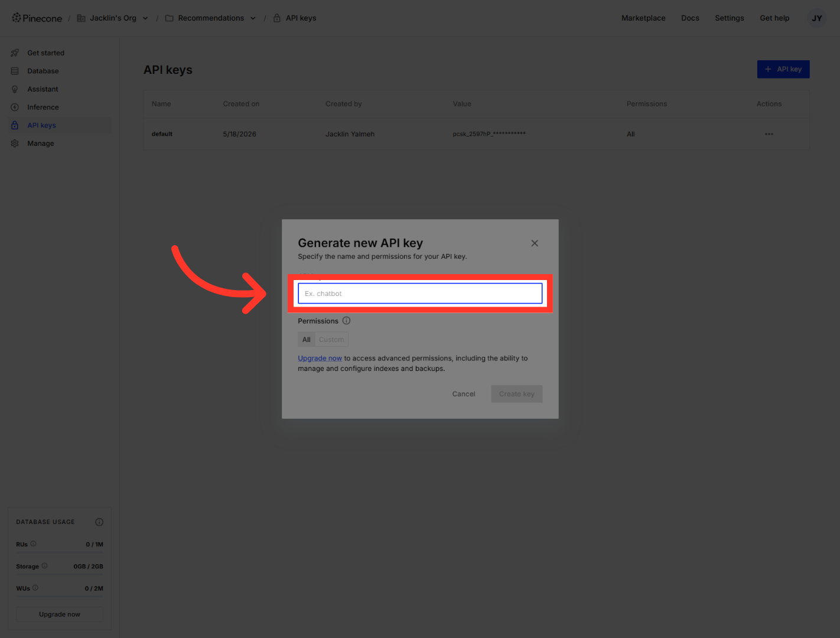Image resolution: width=840 pixels, height=638 pixels.
Task: Close the Generate new API key dialog
Action: point(535,243)
